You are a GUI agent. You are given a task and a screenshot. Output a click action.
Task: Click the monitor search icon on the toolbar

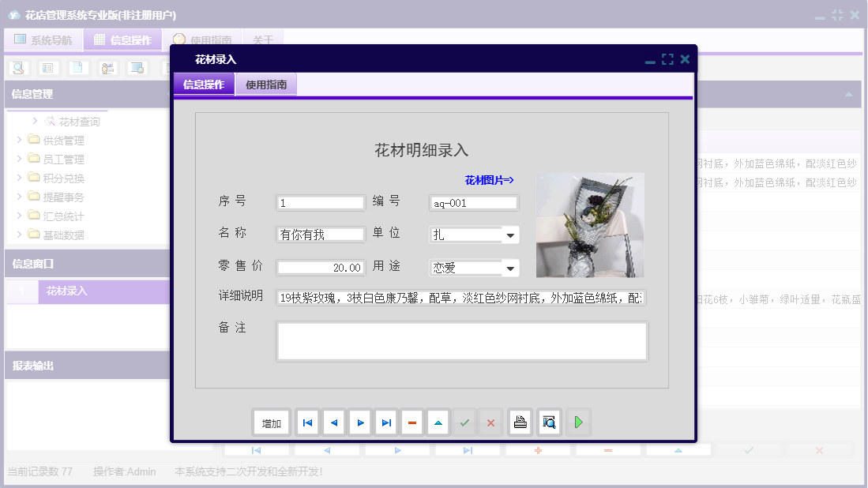[x=137, y=68]
